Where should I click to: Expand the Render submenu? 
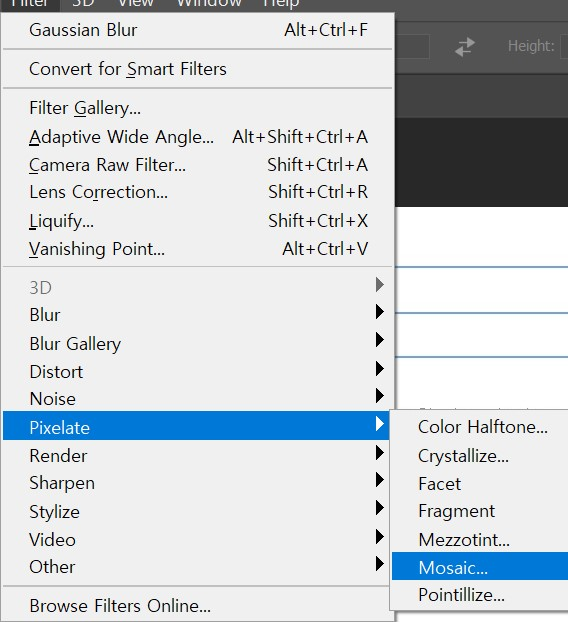[196, 456]
